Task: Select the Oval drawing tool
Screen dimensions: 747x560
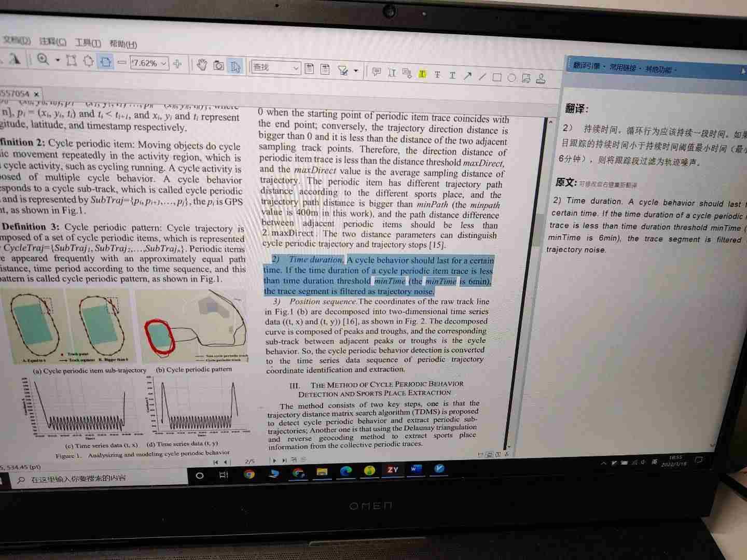Action: point(511,78)
